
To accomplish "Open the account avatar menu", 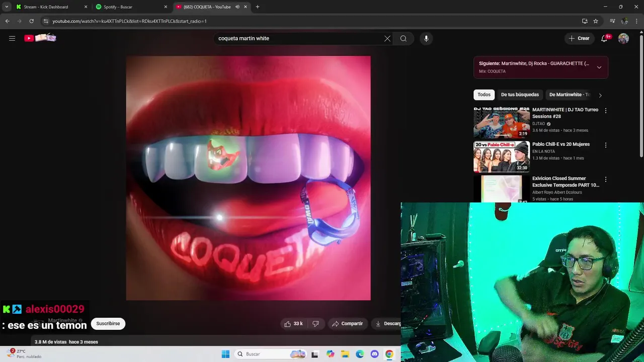I will coord(623,38).
